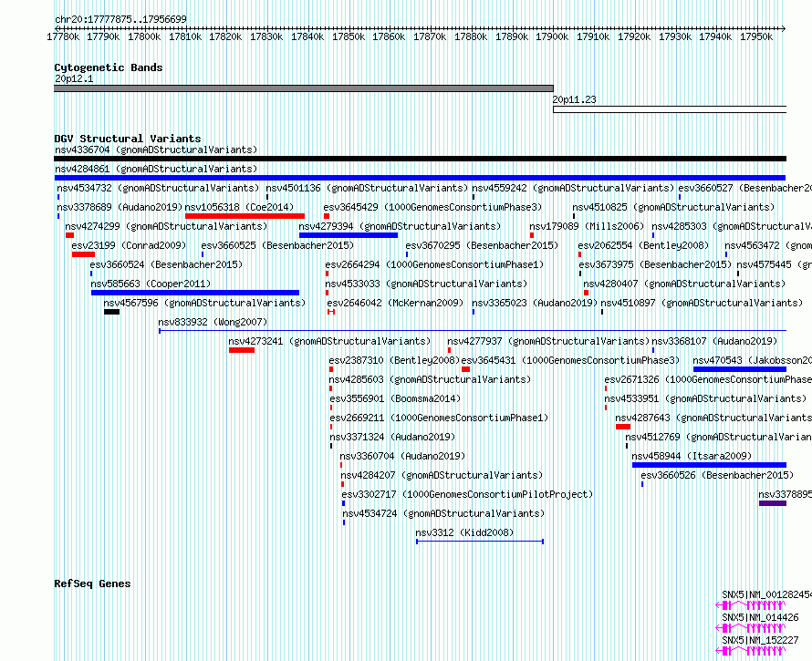
Task: Click the black nsv4567596 variant bar
Action: click(x=112, y=312)
